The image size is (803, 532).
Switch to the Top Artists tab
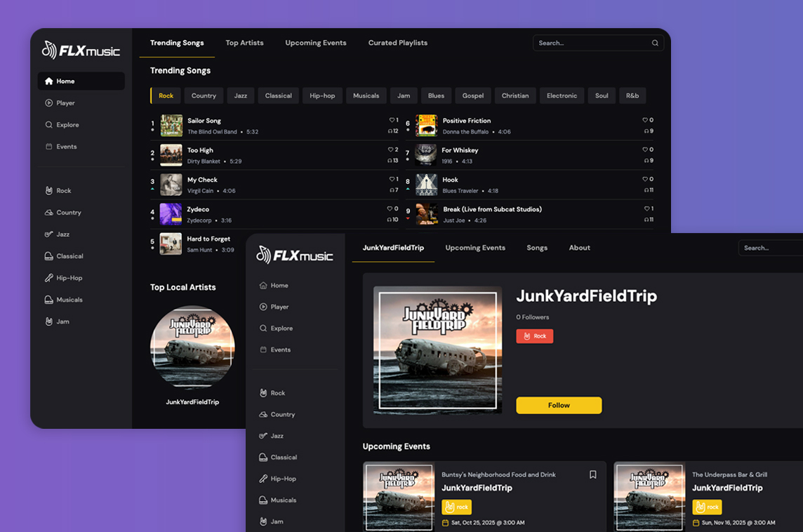pyautogui.click(x=244, y=43)
